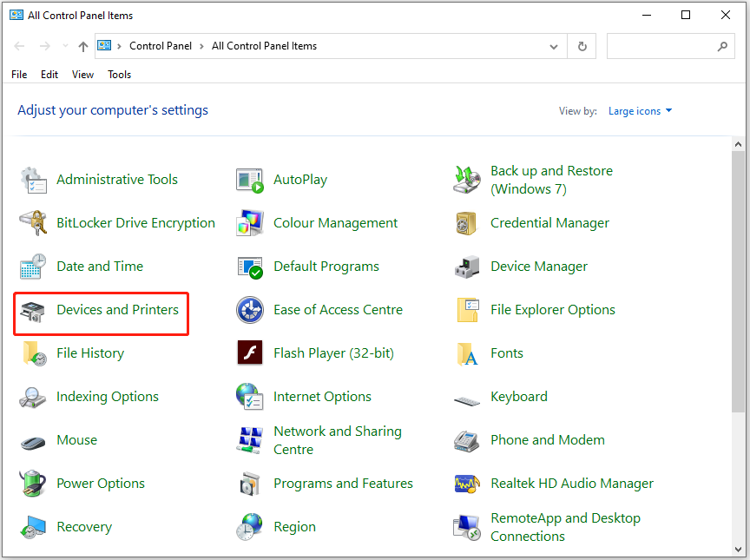Click the Device Manager link
This screenshot has height=560, width=750.
tap(539, 267)
